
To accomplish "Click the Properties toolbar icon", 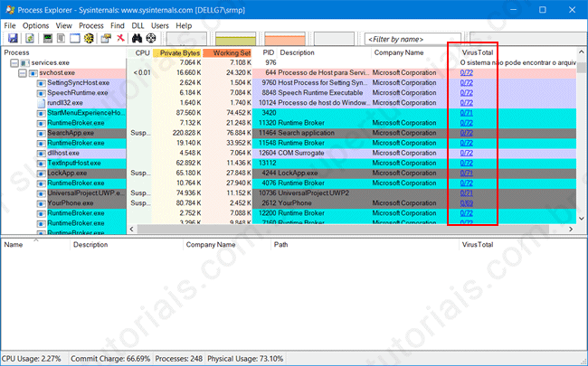I will click(105, 39).
